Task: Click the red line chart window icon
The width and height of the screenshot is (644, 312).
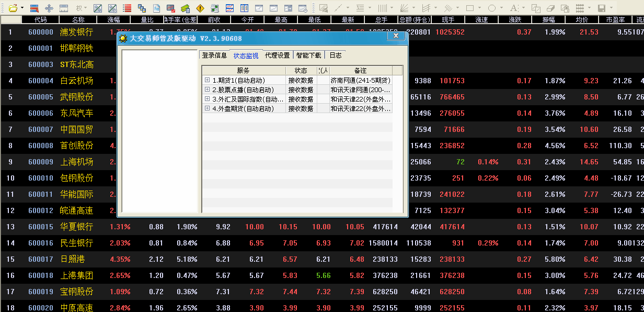Action: (x=229, y=8)
